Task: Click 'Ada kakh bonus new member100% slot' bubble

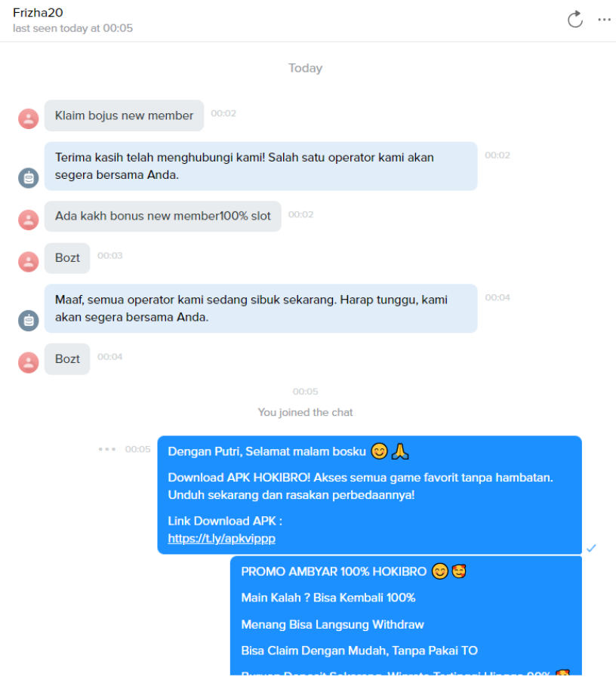Action: [x=163, y=216]
